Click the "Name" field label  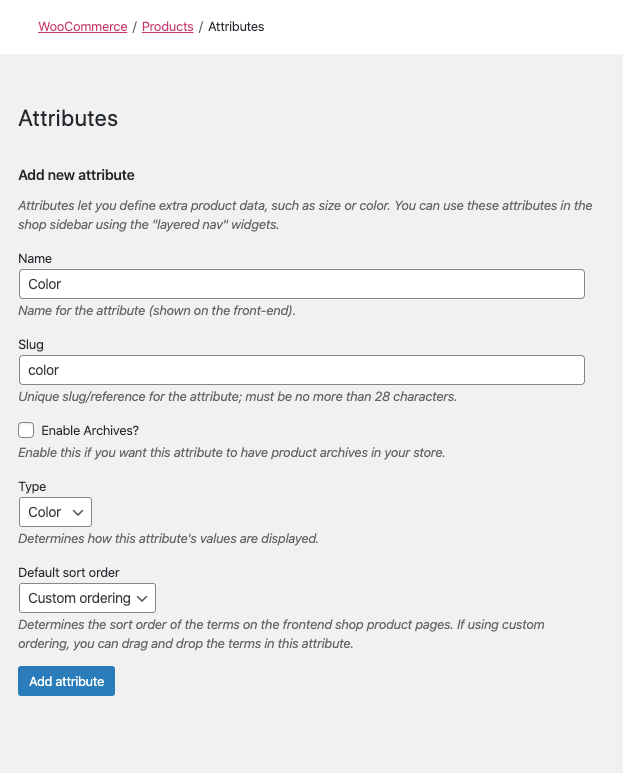(x=35, y=258)
